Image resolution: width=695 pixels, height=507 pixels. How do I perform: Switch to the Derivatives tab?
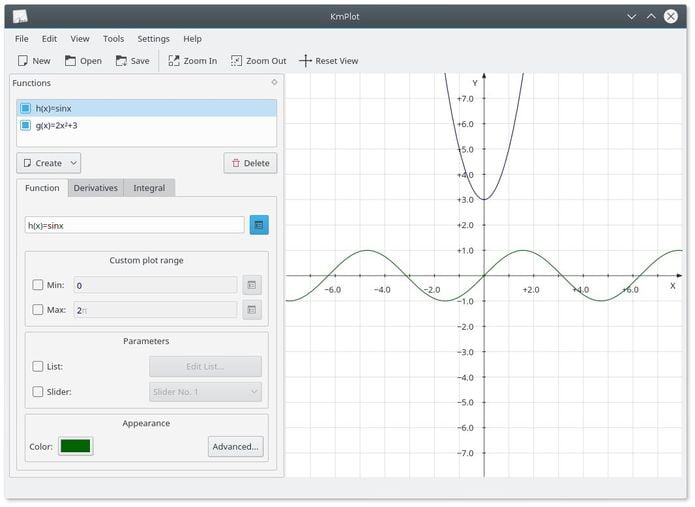(x=96, y=188)
